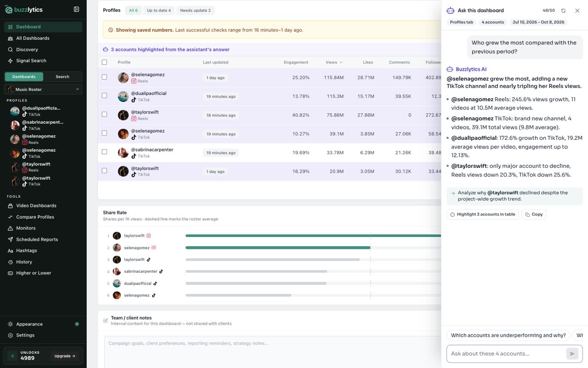Collapse sidebar using the panel toggle icon

[76, 9]
